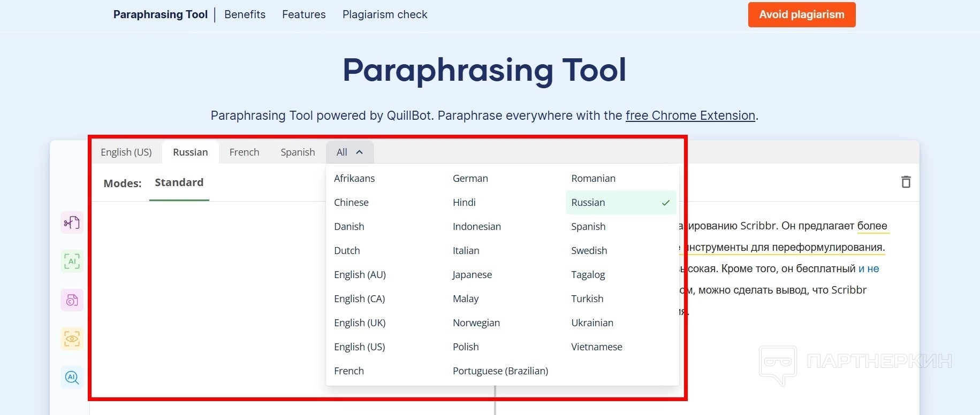Delete text with the trash can icon

(906, 182)
